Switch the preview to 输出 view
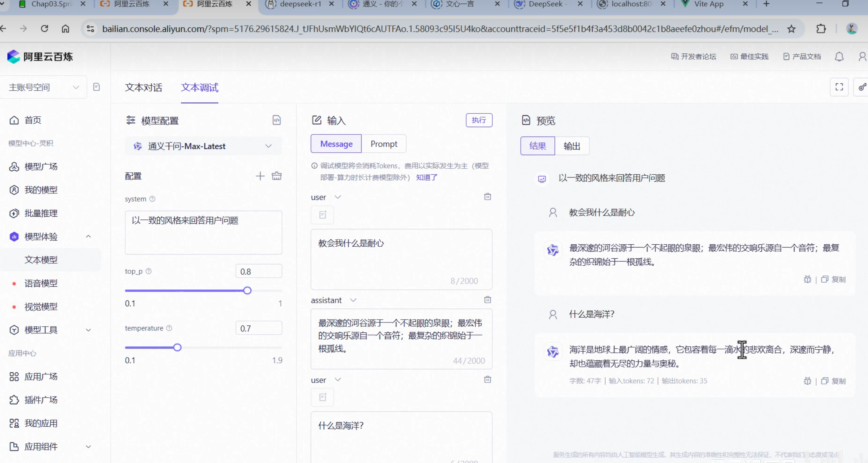The image size is (868, 463). 571,146
